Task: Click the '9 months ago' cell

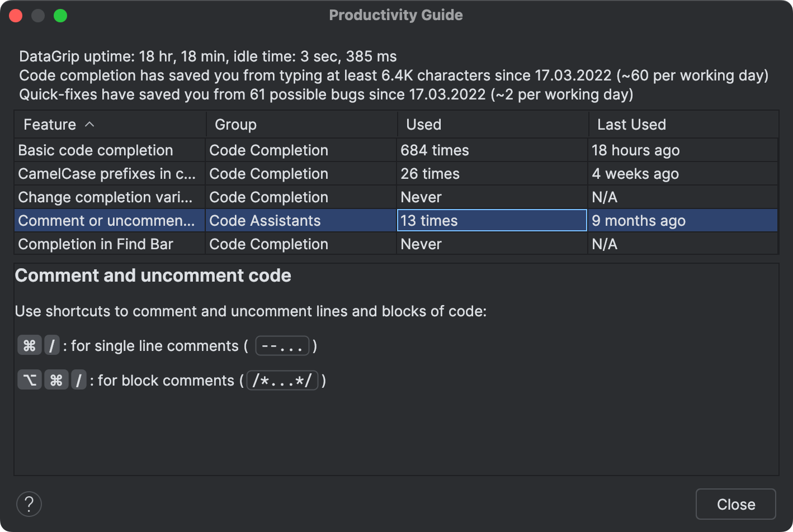Action: 639,221
